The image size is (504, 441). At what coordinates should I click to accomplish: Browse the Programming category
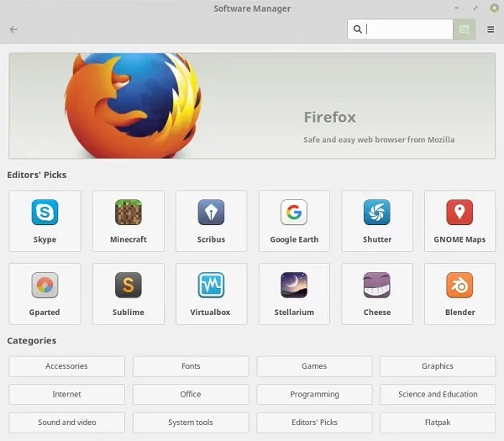tap(314, 394)
